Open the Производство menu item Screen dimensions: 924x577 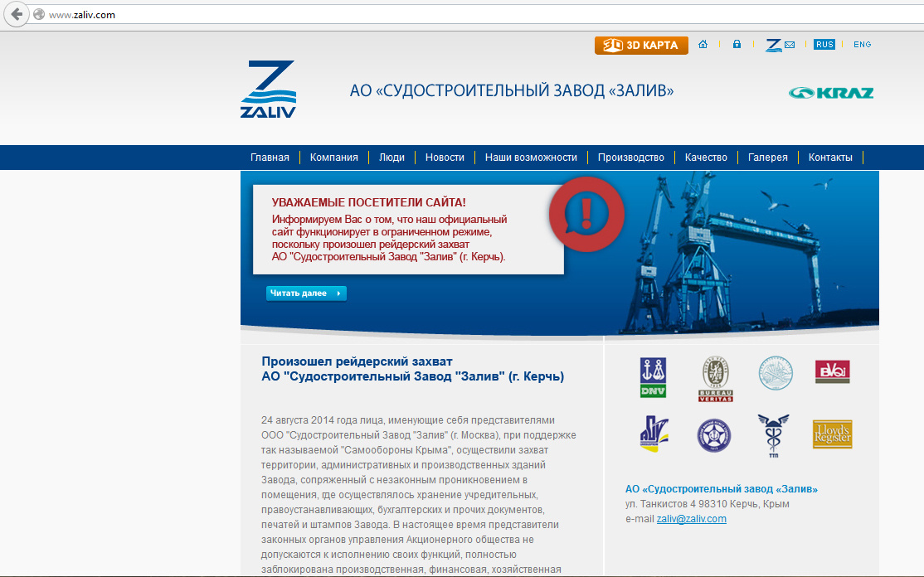coord(631,158)
